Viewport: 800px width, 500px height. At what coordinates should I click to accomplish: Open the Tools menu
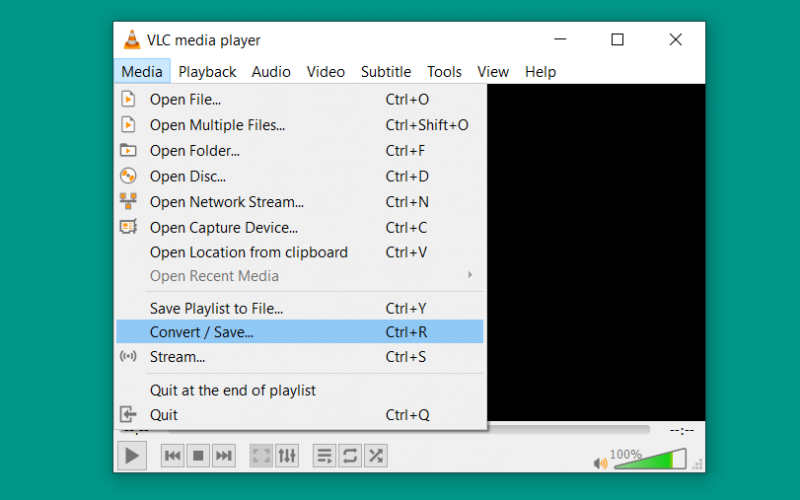tap(444, 72)
